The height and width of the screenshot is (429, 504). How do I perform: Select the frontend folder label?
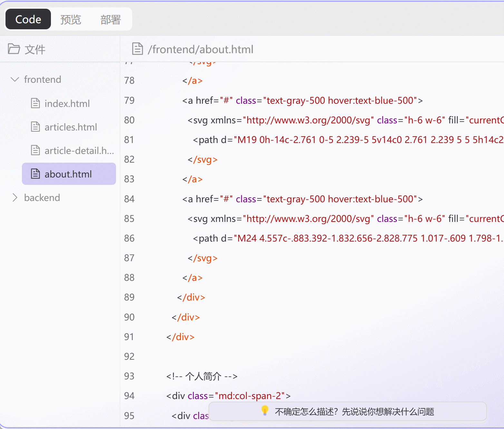coord(43,79)
